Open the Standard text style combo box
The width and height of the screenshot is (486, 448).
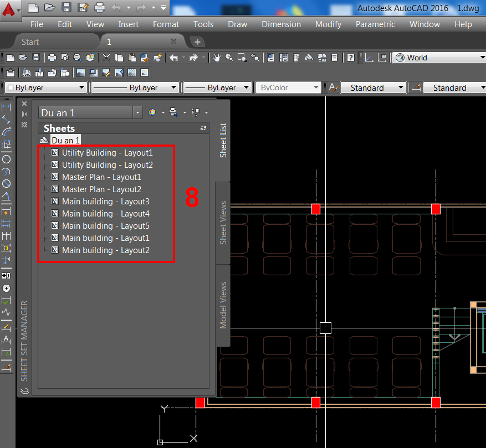point(374,87)
